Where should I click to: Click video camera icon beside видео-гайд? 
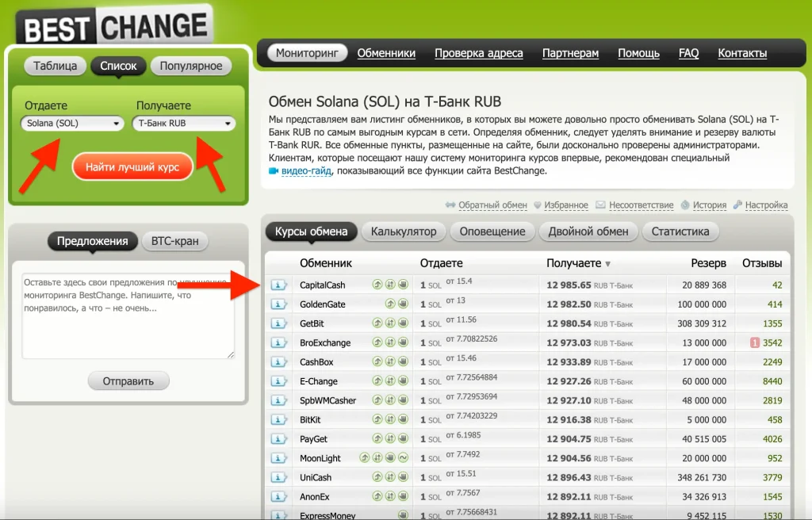tap(274, 171)
